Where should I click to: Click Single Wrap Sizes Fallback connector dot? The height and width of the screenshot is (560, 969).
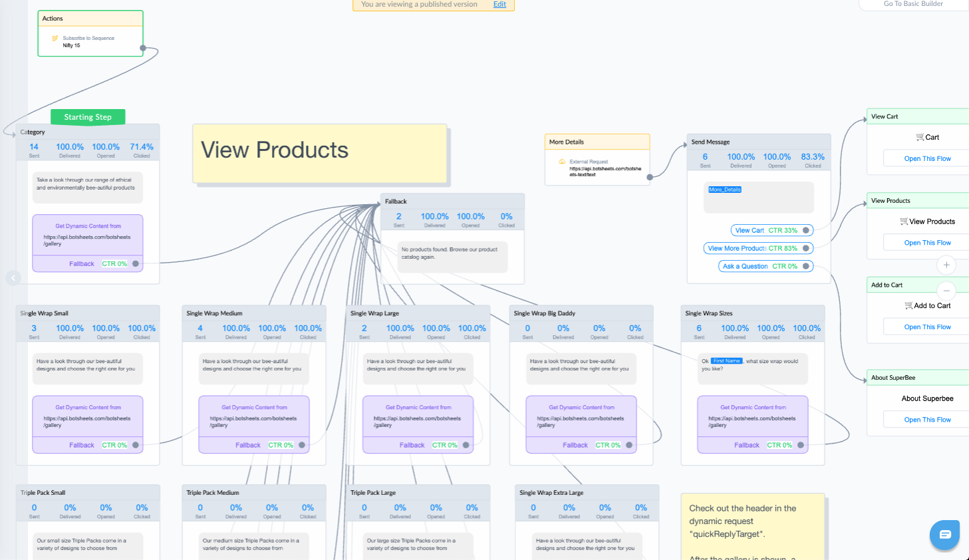(x=801, y=445)
